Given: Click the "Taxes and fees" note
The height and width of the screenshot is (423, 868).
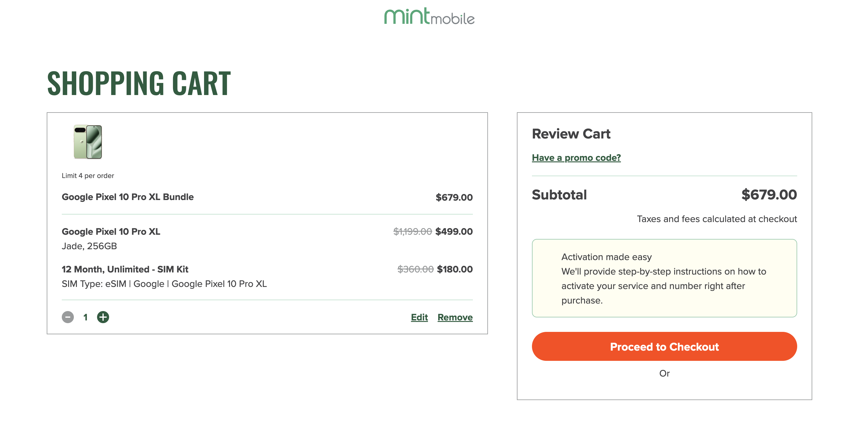Looking at the screenshot, I should [x=716, y=219].
